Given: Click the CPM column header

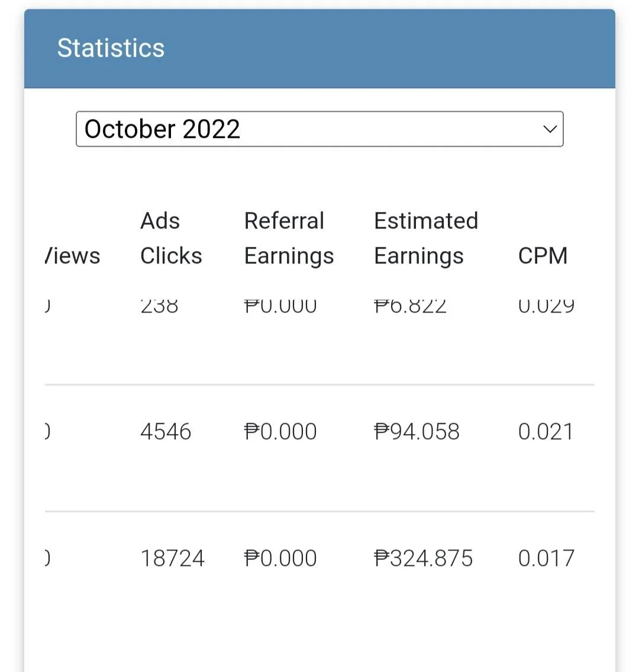Looking at the screenshot, I should click(x=543, y=256).
